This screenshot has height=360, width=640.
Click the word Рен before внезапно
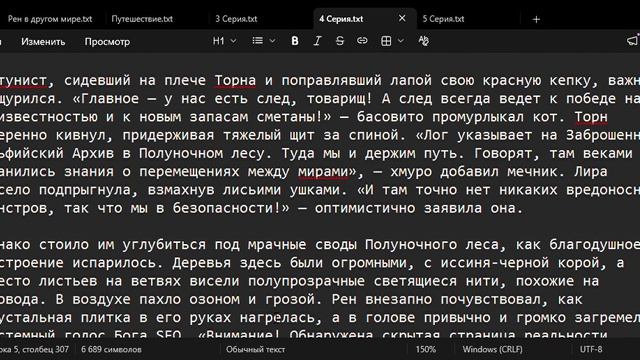pos(344,299)
